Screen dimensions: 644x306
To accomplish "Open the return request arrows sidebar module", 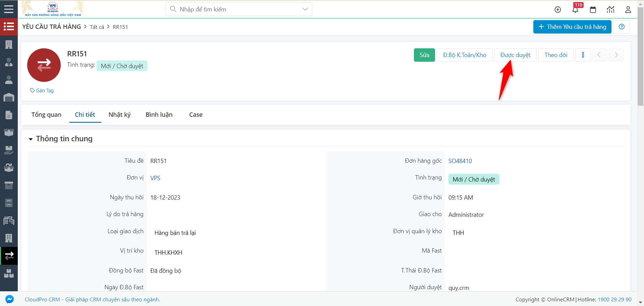I will [x=9, y=256].
